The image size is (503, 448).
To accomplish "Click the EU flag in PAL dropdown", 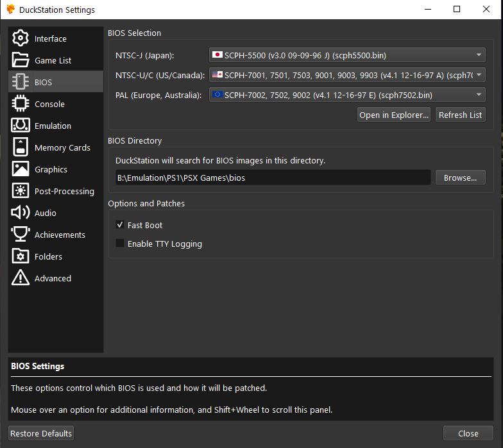I will click(x=217, y=95).
